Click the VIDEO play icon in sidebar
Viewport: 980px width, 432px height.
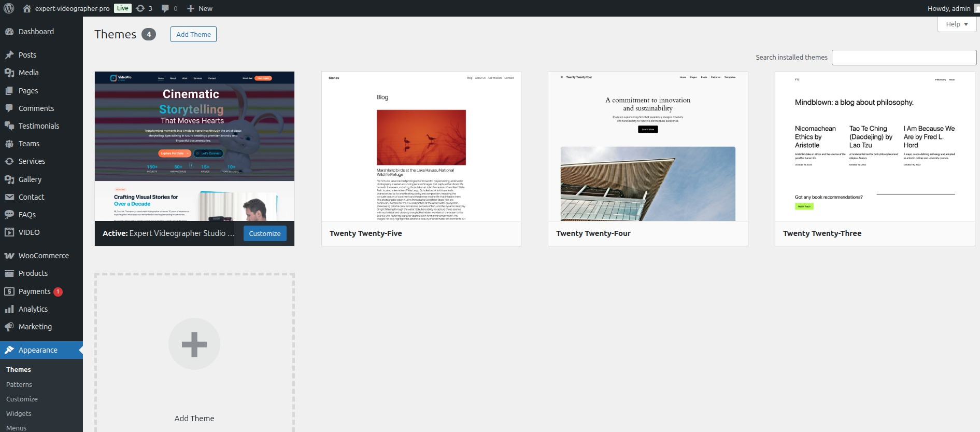tap(9, 232)
